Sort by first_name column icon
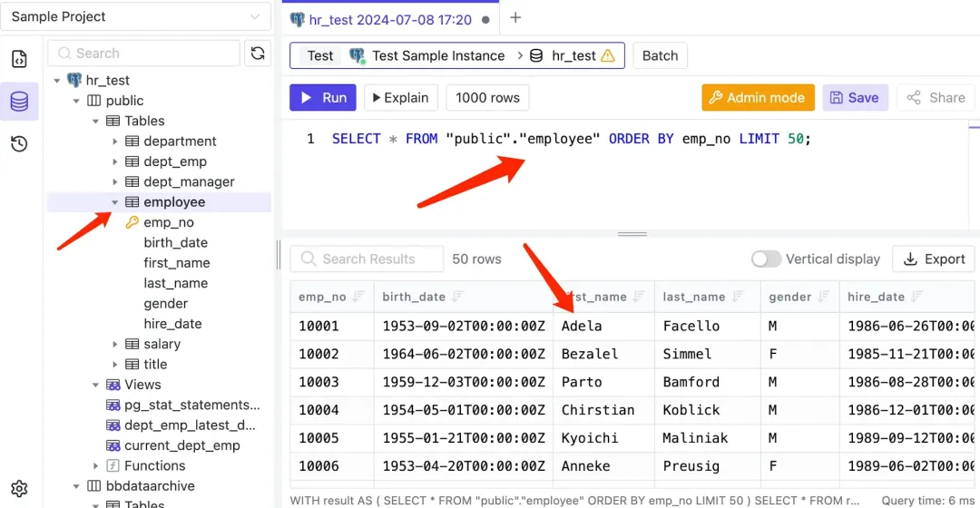 pos(638,297)
